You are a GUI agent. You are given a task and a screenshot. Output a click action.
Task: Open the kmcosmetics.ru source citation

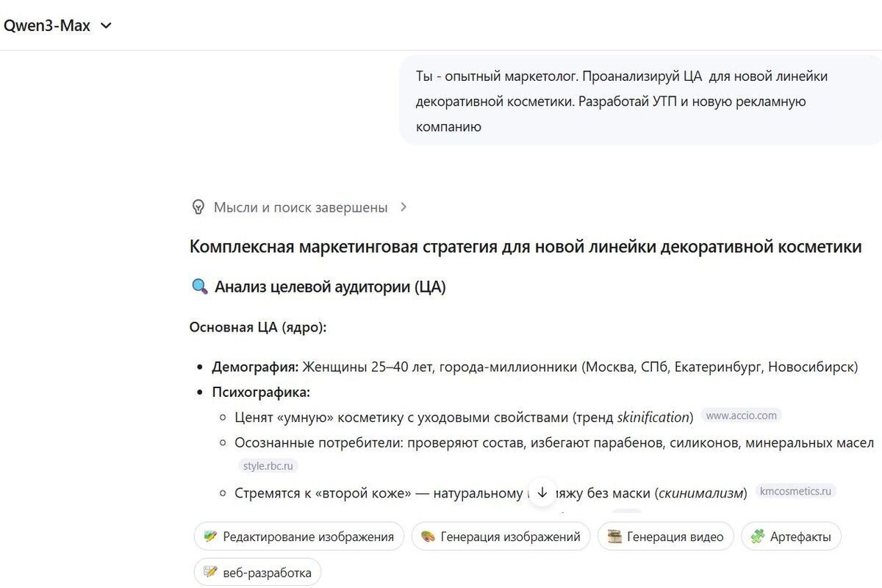coord(795,492)
